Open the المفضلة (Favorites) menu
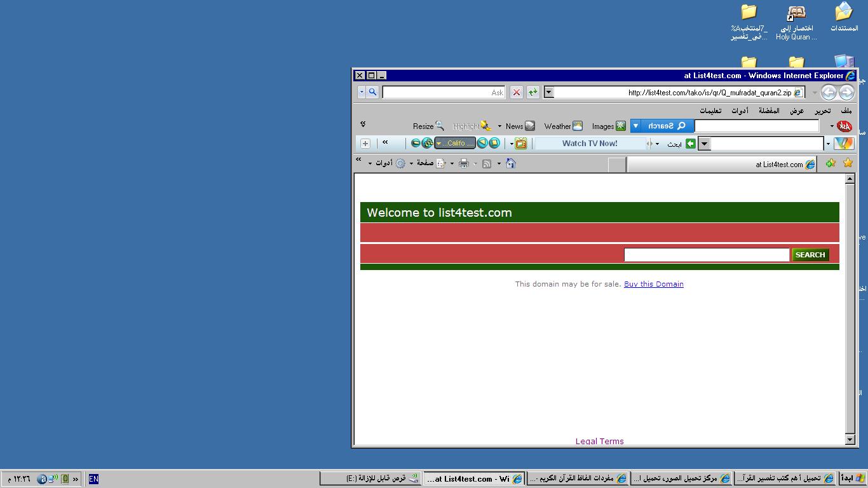Image resolution: width=868 pixels, height=488 pixels. tap(769, 111)
